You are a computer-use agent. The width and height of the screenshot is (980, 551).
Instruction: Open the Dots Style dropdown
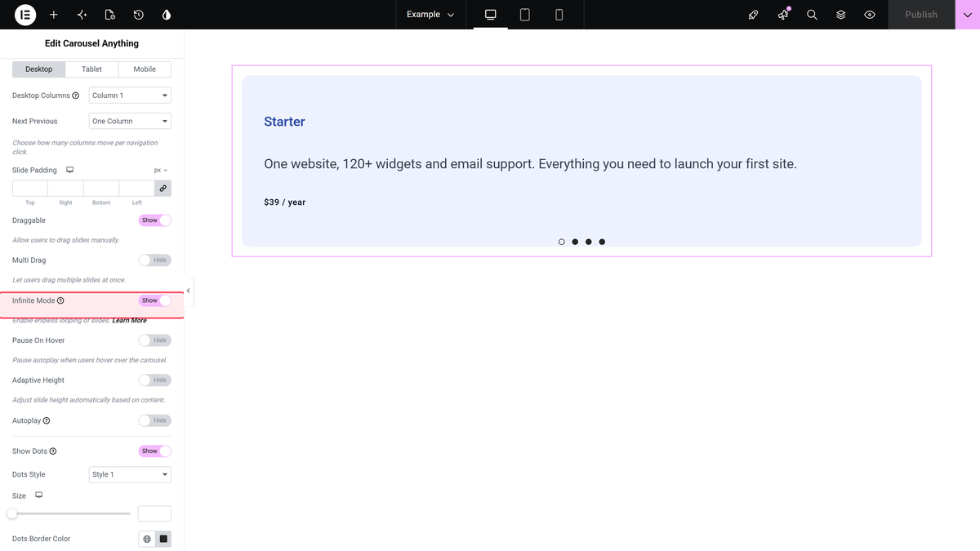[130, 474]
